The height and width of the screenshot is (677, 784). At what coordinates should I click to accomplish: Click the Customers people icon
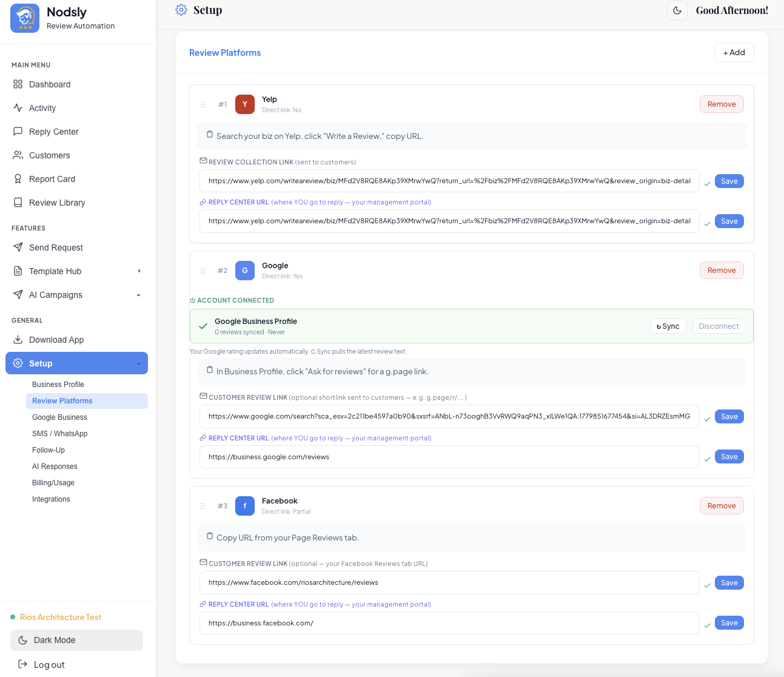[18, 155]
